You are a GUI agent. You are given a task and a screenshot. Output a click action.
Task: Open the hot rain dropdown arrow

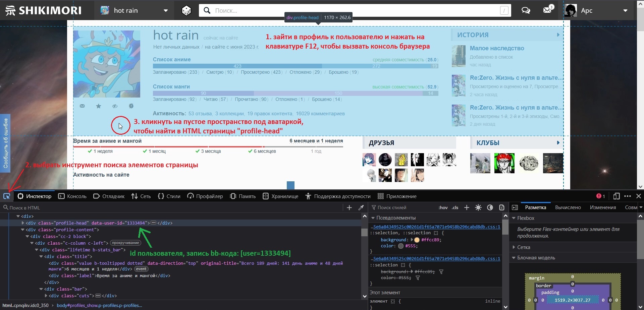click(x=166, y=11)
